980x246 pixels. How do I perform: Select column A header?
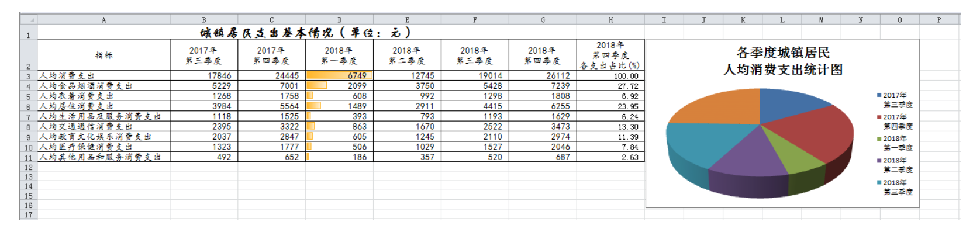pos(103,20)
